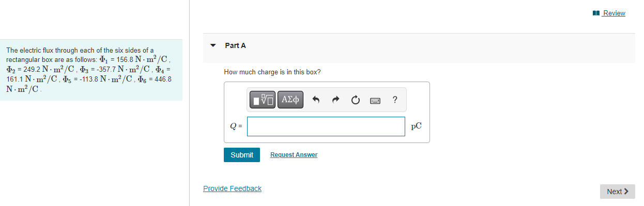Click the "How much charge" question text
644x206 pixels.
[x=272, y=72]
